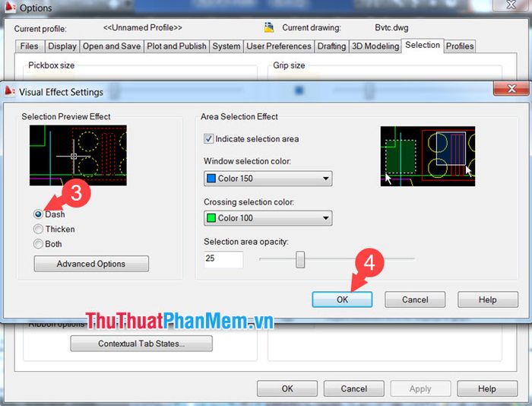This screenshot has width=532, height=406.
Task: Open the Crossing selection color dropdown
Action: coord(268,218)
